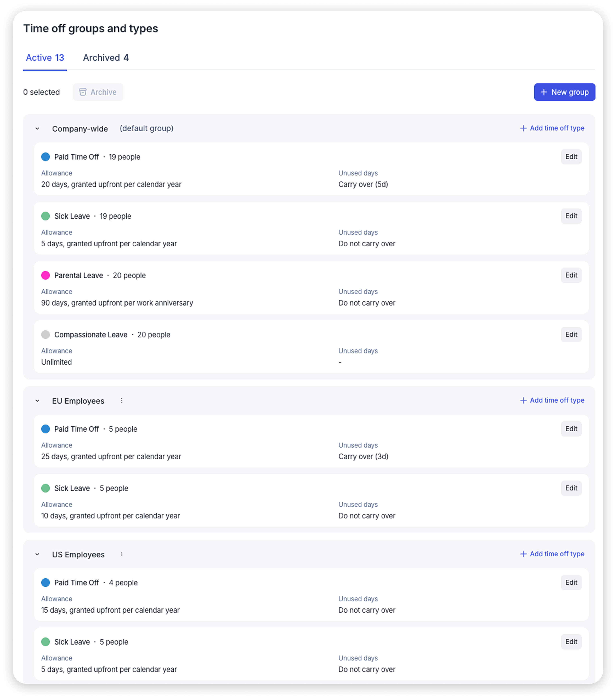616x699 pixels.
Task: Edit the Compassionate Leave entry
Action: pyautogui.click(x=571, y=334)
